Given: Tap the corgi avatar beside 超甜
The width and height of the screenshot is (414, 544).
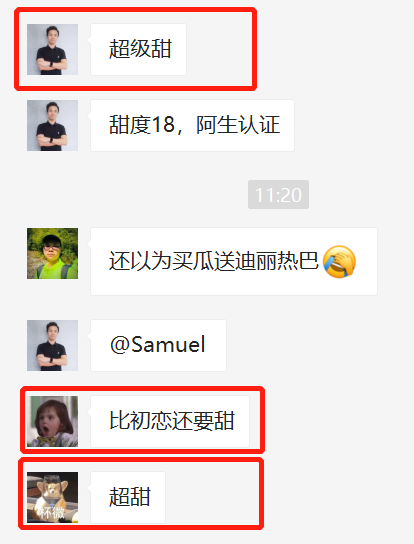Looking at the screenshot, I should 52,497.
